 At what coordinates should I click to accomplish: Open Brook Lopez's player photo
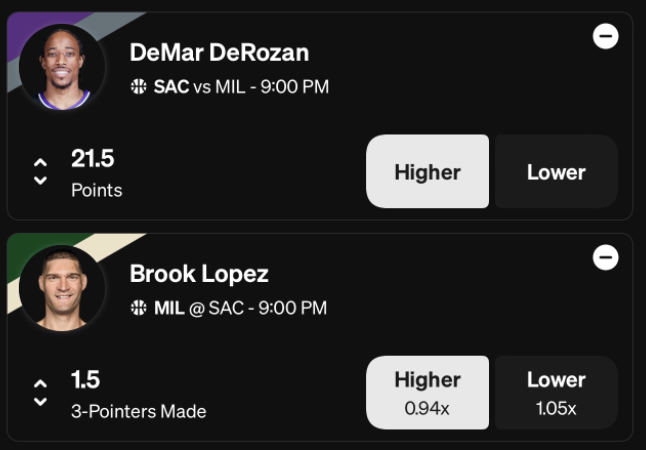pos(62,288)
